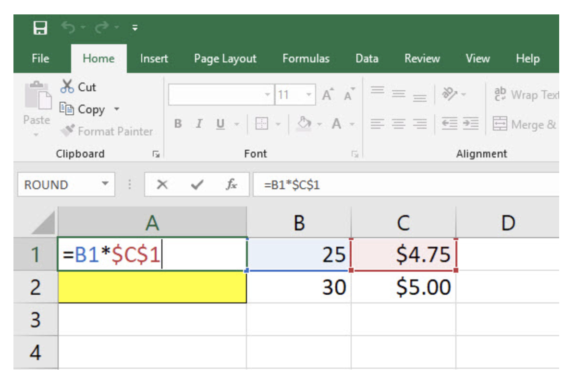Viewport: 588px width, 385px height.
Task: Click the Save icon in Quick Access toolbar
Action: pyautogui.click(x=40, y=29)
